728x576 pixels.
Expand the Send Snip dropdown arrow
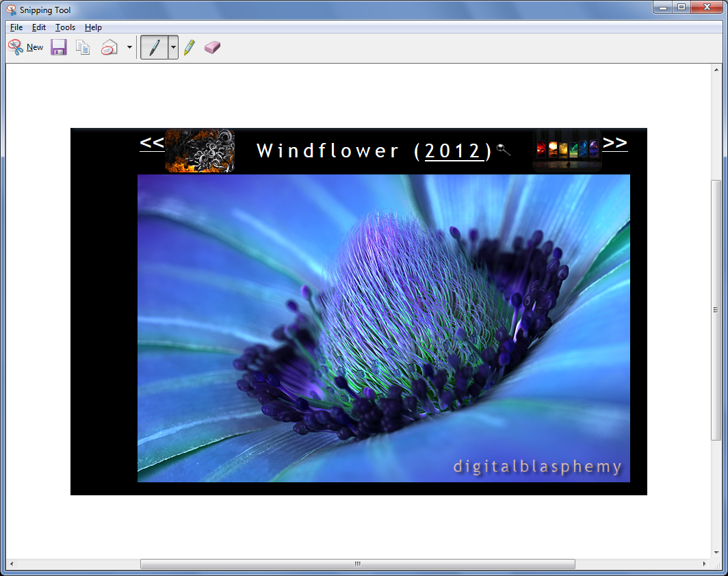[129, 47]
